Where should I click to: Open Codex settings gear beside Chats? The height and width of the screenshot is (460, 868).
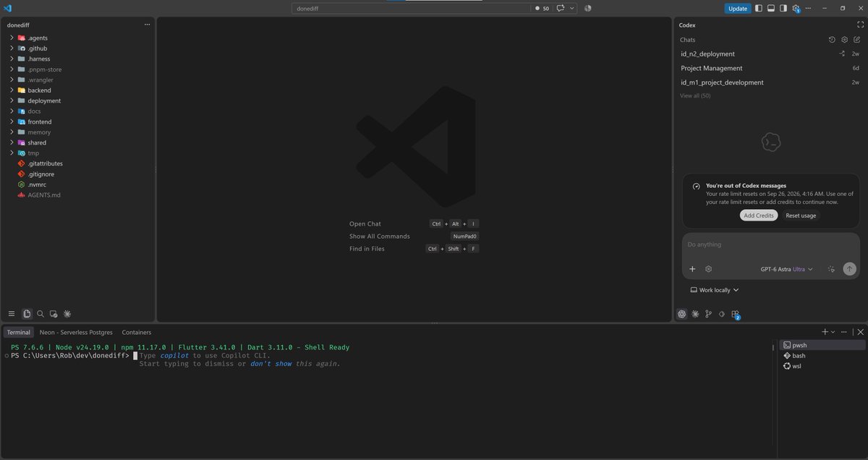coord(844,40)
